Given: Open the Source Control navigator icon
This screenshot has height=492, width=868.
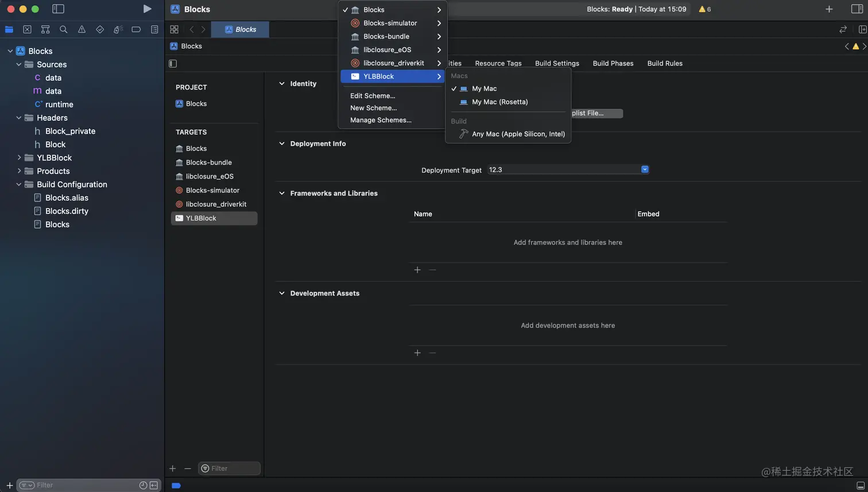Looking at the screenshot, I should (27, 29).
